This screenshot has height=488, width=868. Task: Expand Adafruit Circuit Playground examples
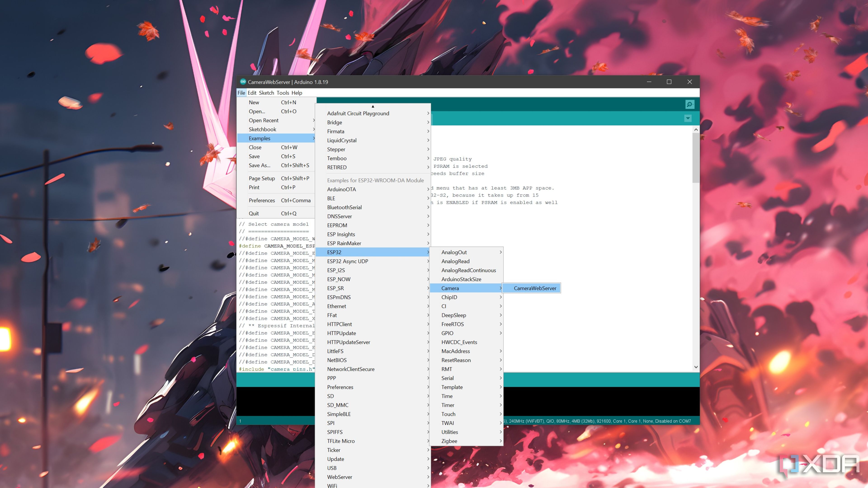click(x=373, y=113)
